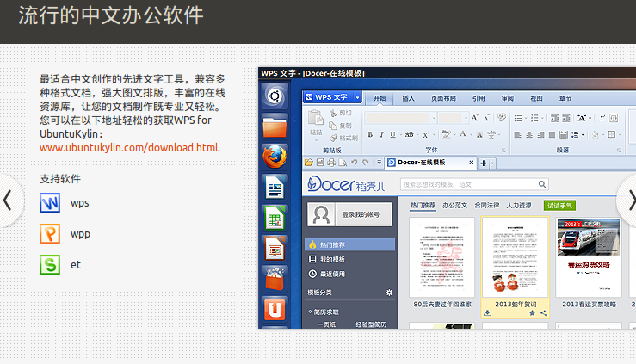The height and width of the screenshot is (364, 636).
Task: Open the Ubuntu One launcher icon
Action: point(275,309)
